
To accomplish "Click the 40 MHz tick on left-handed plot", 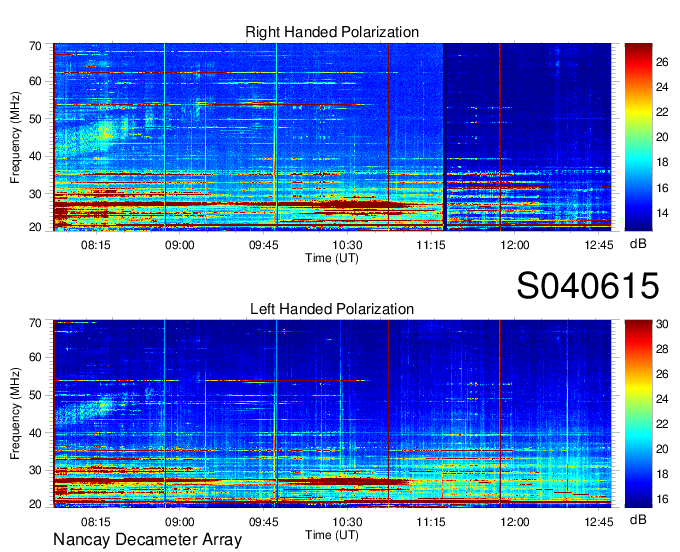I will pos(35,433).
